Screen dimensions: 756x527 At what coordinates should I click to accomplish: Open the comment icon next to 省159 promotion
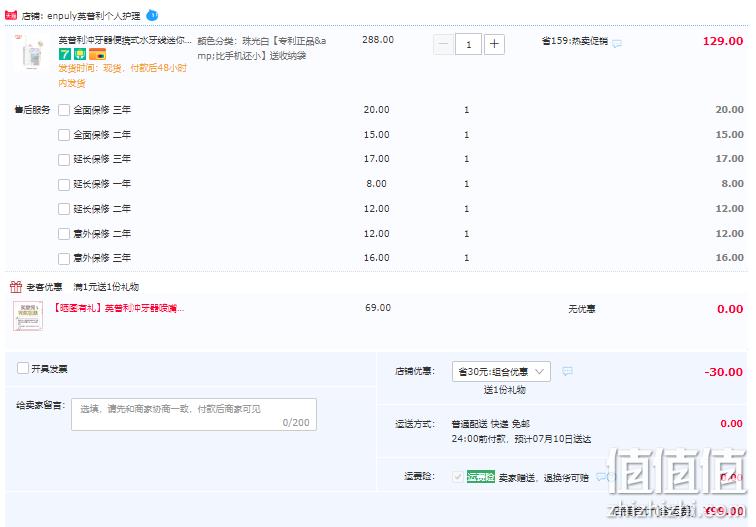click(x=617, y=43)
